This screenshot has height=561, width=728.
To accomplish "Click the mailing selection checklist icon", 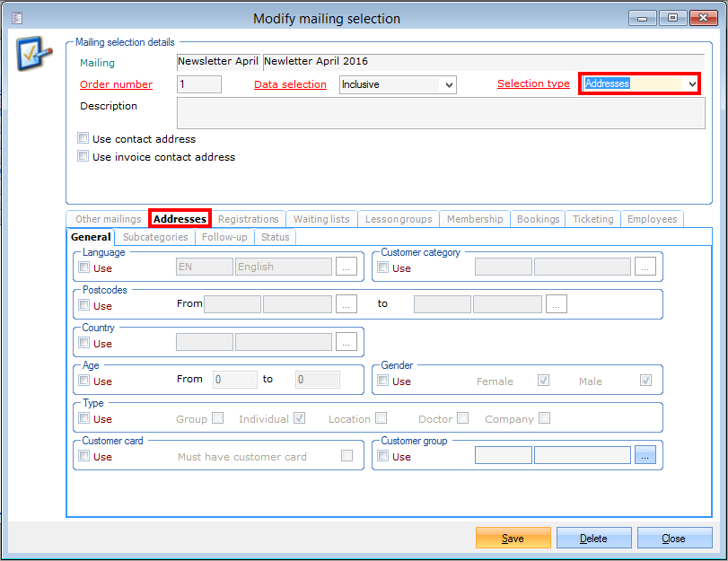I will click(x=34, y=54).
